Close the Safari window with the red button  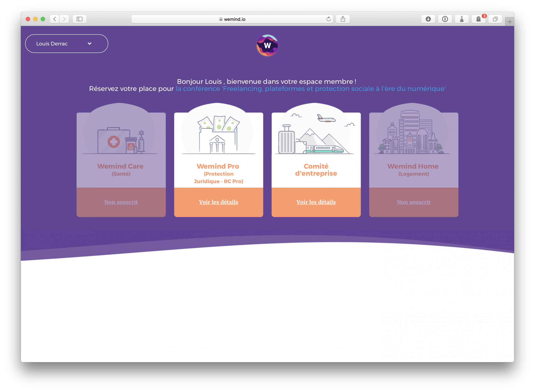click(x=28, y=19)
